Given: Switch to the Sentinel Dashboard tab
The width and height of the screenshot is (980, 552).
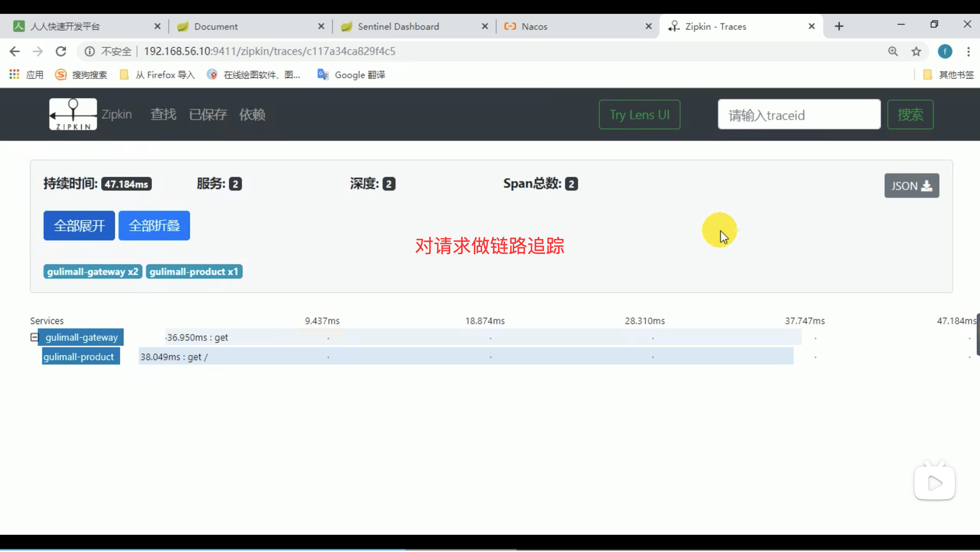Looking at the screenshot, I should coord(398,26).
